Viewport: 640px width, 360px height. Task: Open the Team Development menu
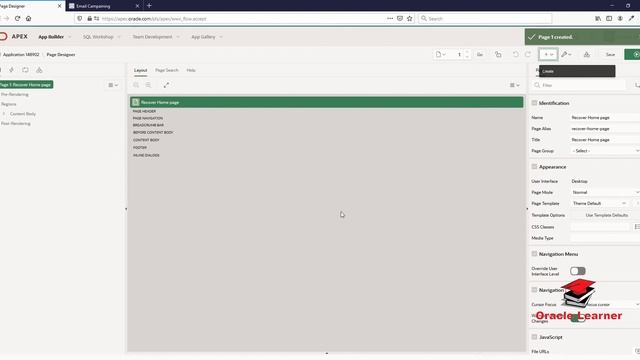[x=156, y=37]
